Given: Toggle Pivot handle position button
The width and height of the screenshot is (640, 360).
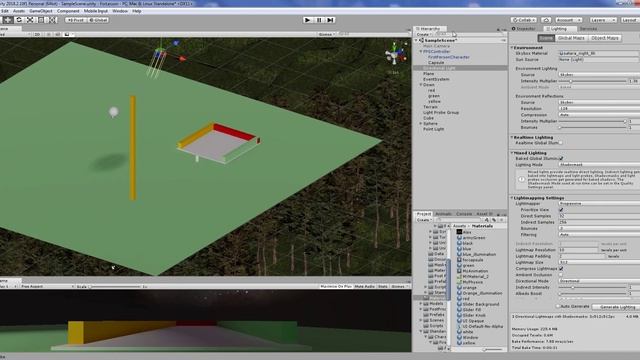Looking at the screenshot, I should tap(76, 20).
